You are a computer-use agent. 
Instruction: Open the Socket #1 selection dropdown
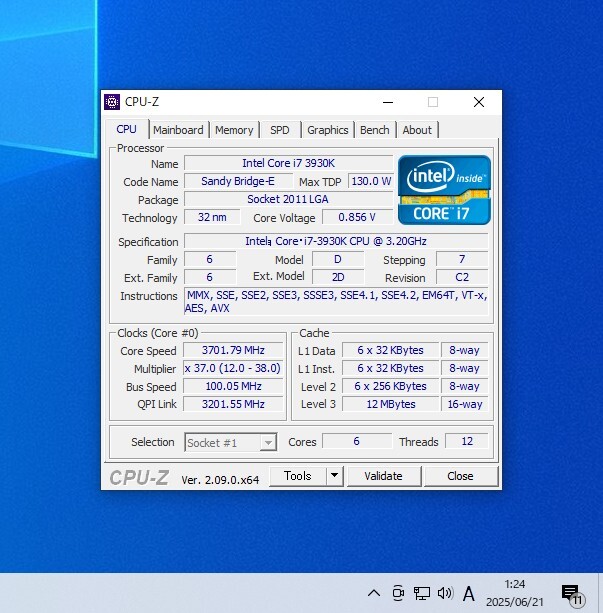pyautogui.click(x=231, y=443)
